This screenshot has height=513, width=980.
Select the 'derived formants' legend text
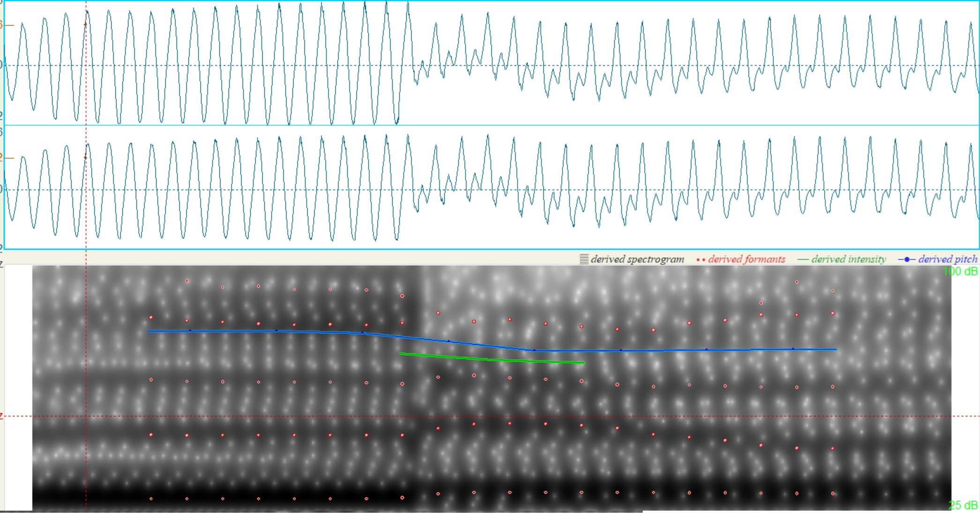[x=747, y=259]
